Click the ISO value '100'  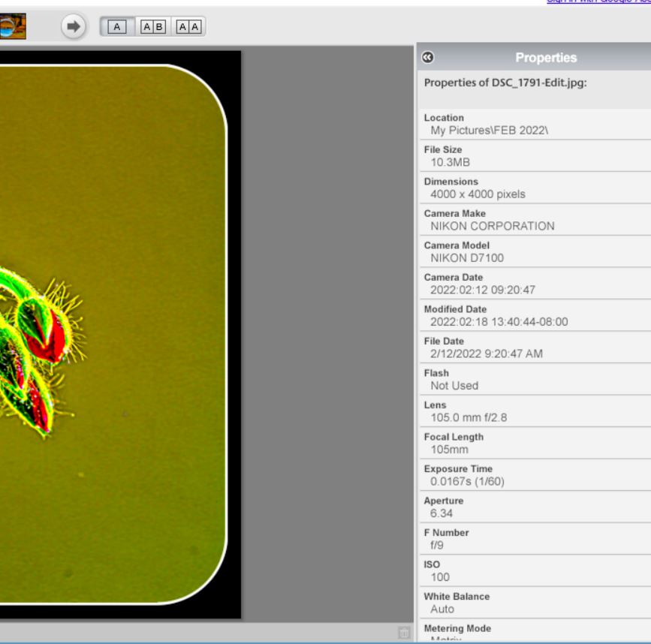click(x=440, y=578)
